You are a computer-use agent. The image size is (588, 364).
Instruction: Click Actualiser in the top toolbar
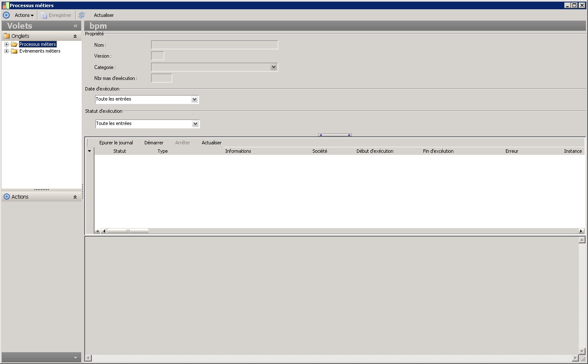pos(104,15)
